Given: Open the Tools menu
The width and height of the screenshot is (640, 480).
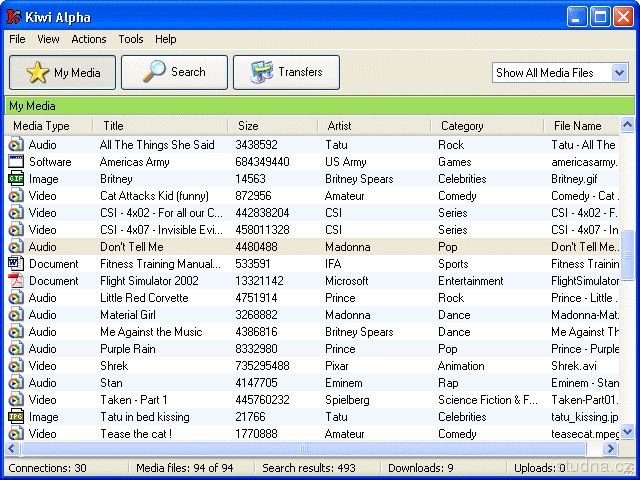Looking at the screenshot, I should (131, 39).
